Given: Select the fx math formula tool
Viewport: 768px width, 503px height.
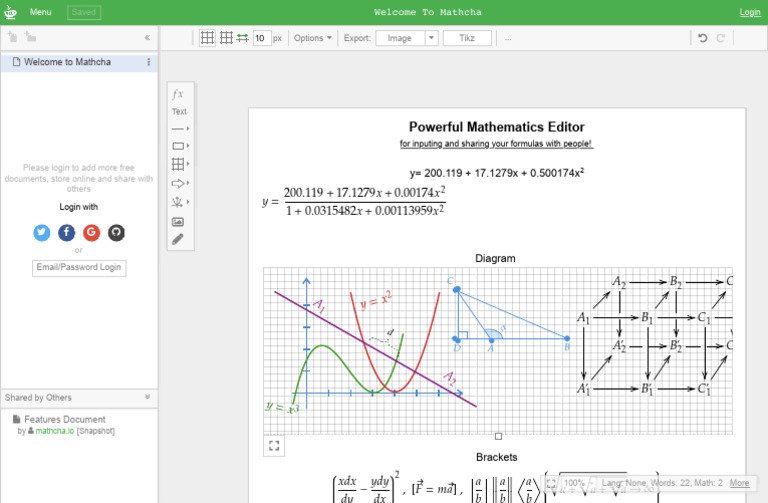Looking at the screenshot, I should click(177, 94).
